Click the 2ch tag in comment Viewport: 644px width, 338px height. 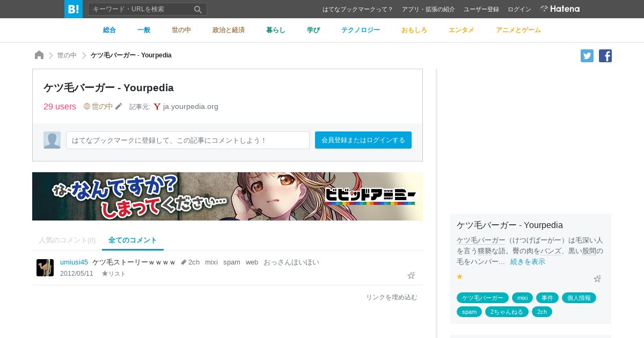194,262
